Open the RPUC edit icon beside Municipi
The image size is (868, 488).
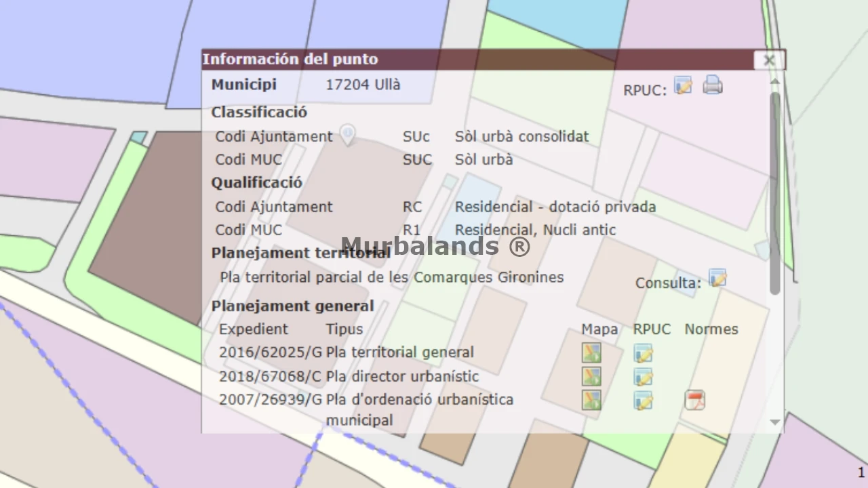pos(684,86)
